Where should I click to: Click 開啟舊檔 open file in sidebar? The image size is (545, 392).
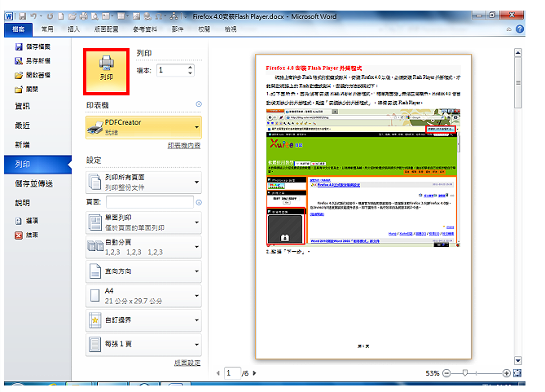point(33,75)
